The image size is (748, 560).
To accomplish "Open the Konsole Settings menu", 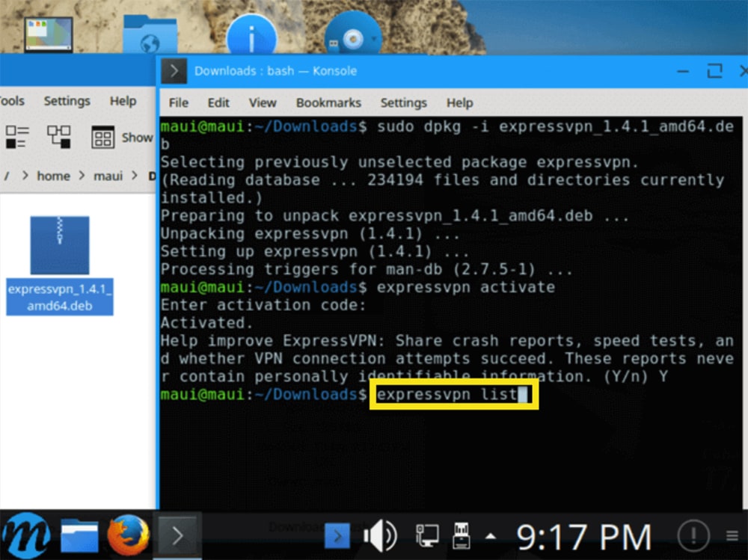I will click(x=403, y=103).
